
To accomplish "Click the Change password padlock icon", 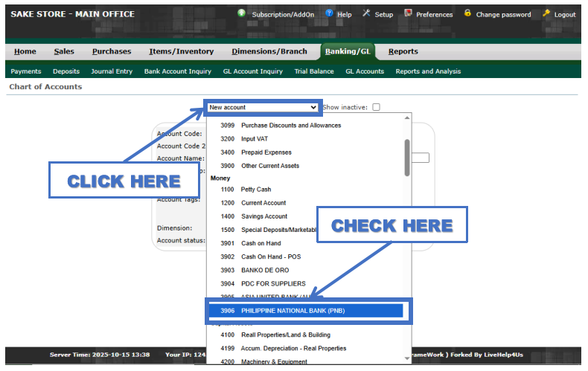I will pyautogui.click(x=467, y=13).
